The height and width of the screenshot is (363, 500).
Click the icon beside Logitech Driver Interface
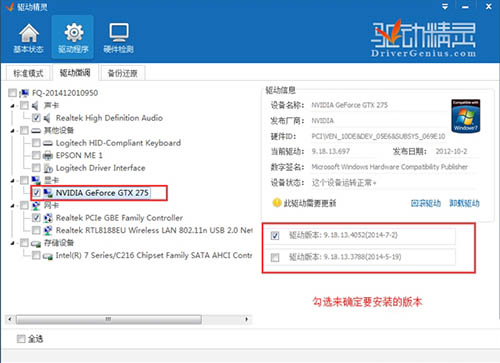(x=48, y=168)
